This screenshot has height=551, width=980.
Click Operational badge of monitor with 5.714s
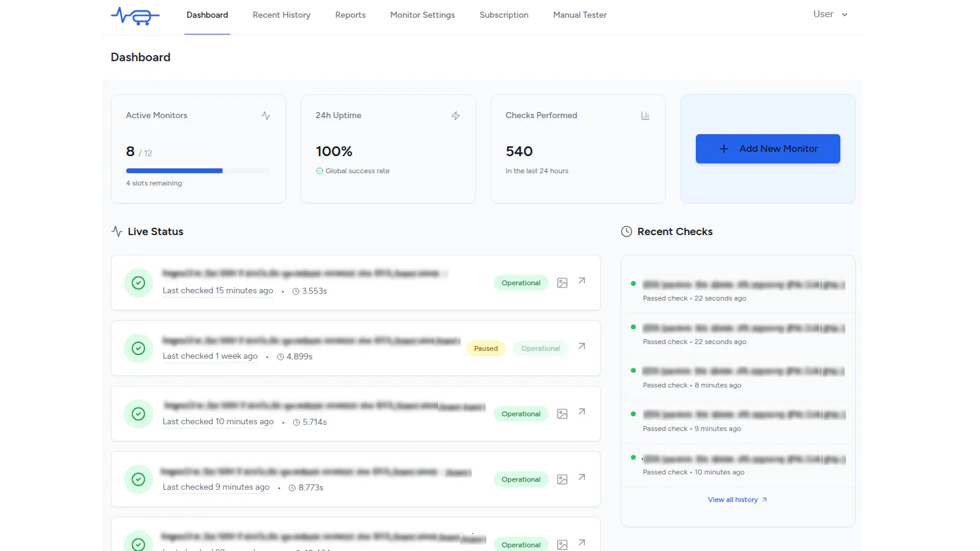tap(521, 414)
